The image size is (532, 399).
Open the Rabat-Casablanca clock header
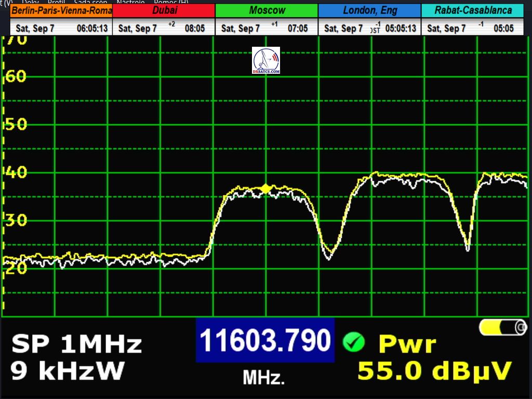[x=472, y=10]
